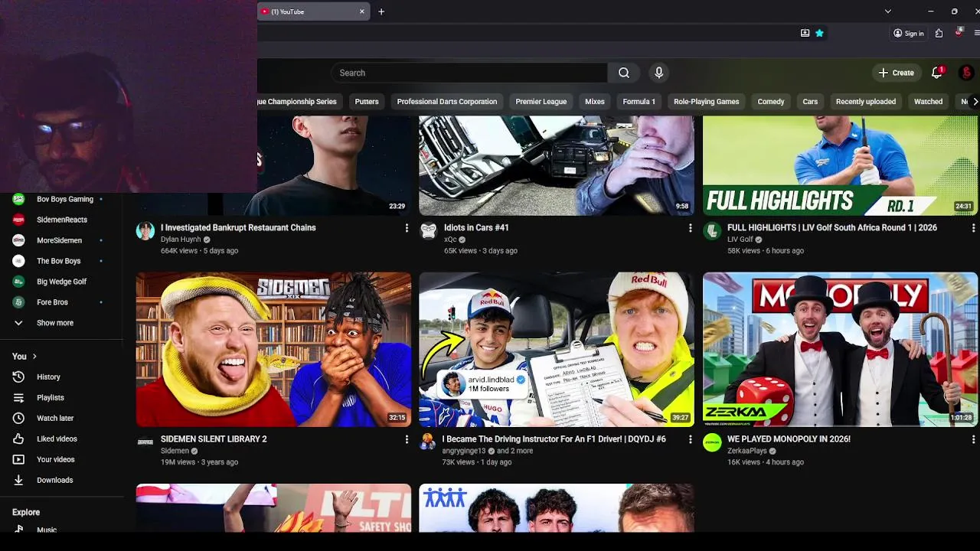Open options for LIV Golf highlights video
Screen dimensions: 980x551
(x=973, y=228)
